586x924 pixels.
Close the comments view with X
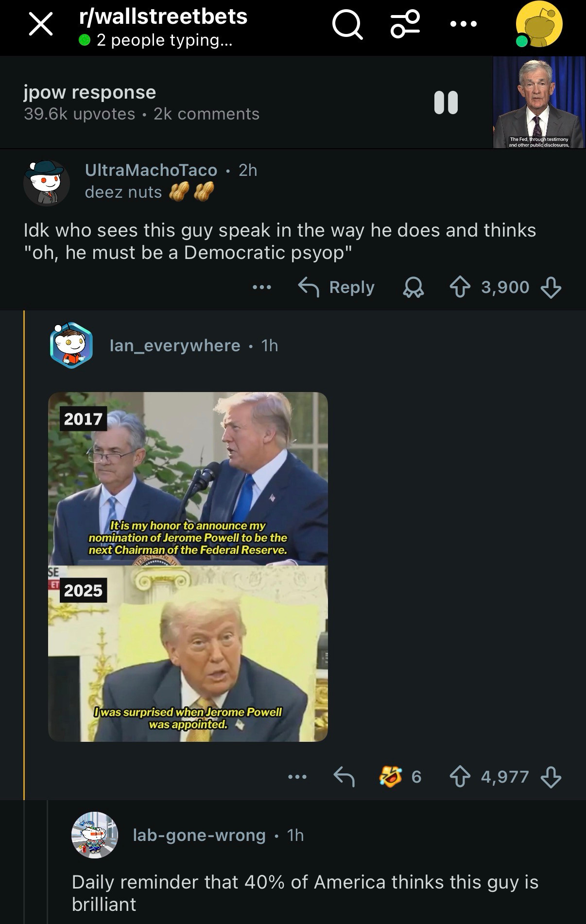click(x=41, y=24)
